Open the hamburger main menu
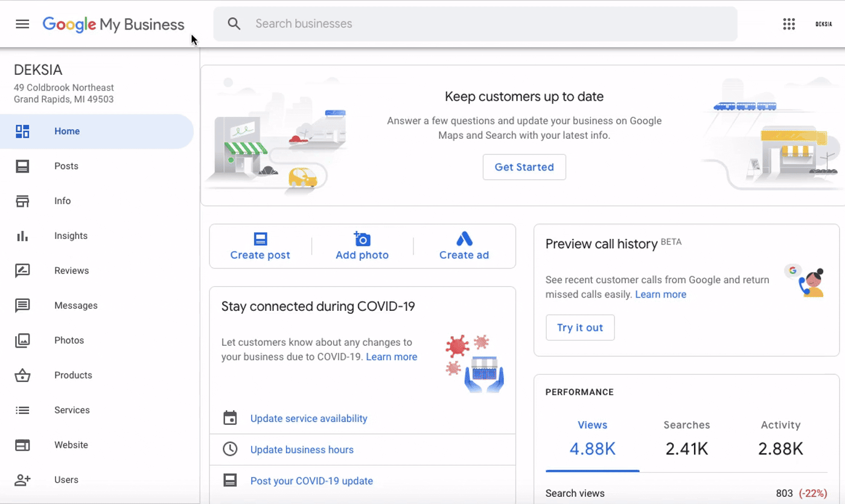The height and width of the screenshot is (504, 845). tap(22, 24)
